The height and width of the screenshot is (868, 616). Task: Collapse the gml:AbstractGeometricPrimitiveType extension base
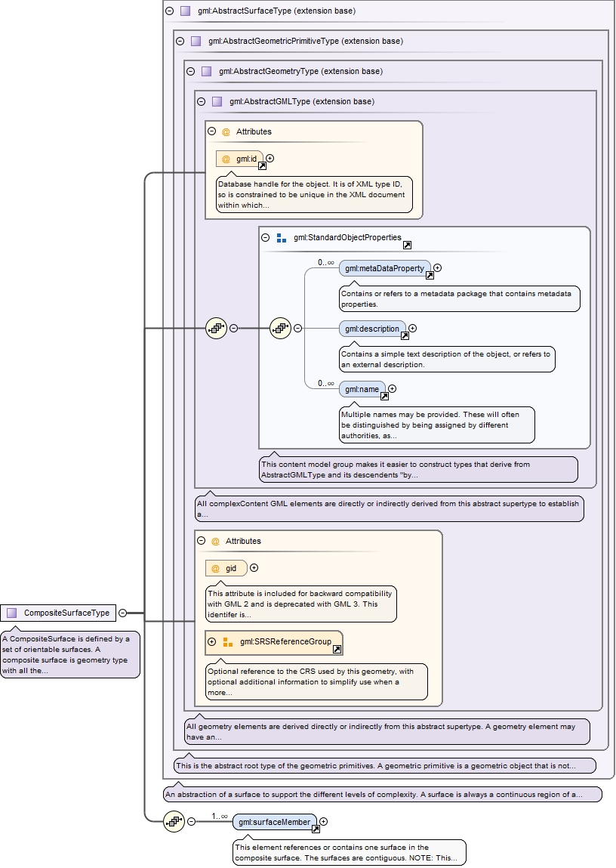[180, 41]
